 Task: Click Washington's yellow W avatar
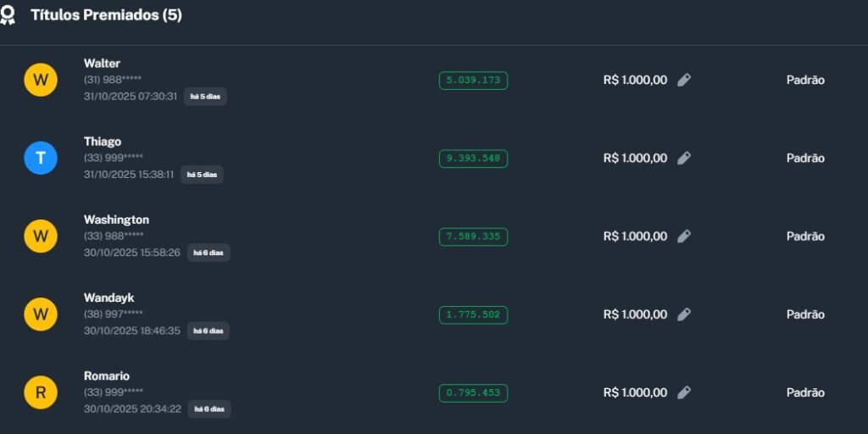pyautogui.click(x=40, y=236)
